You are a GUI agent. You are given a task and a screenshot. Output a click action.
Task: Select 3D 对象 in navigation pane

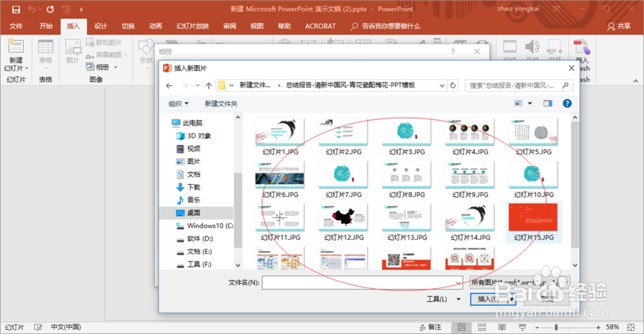click(193, 136)
